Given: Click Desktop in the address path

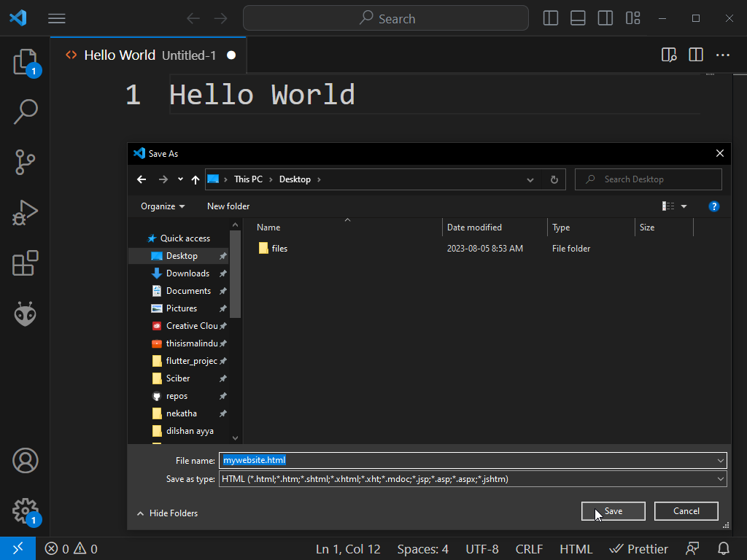Looking at the screenshot, I should point(295,179).
